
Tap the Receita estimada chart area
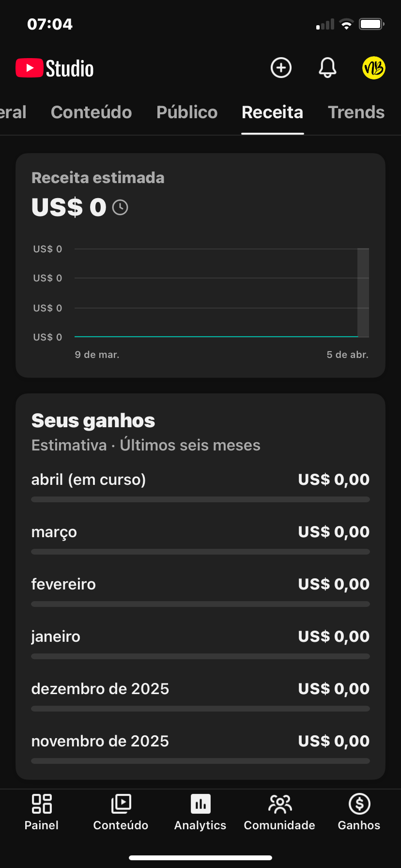point(221,293)
